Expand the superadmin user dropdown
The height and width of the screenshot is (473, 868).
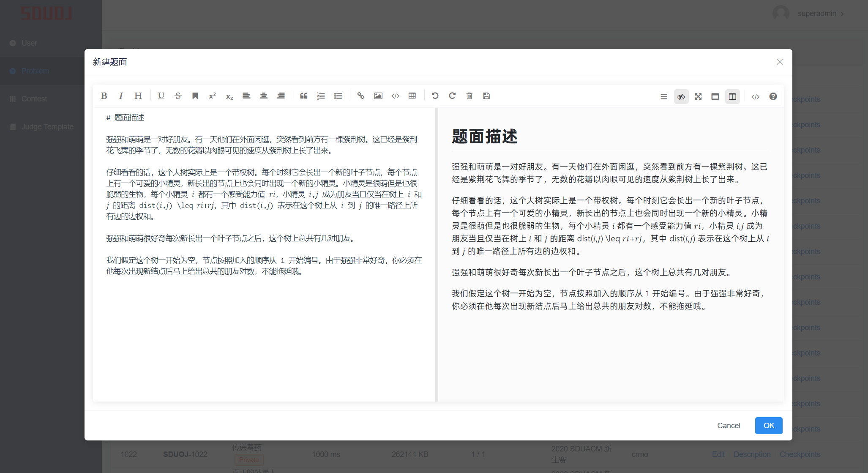(820, 14)
